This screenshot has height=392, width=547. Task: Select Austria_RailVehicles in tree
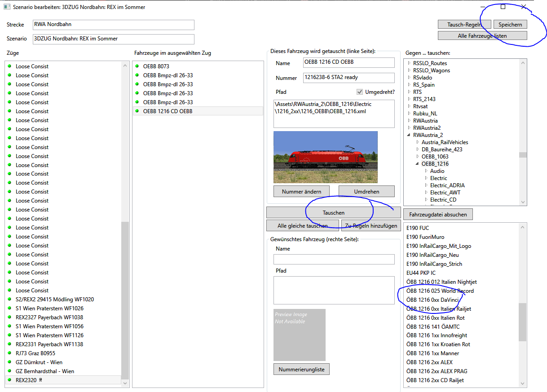[x=445, y=142]
